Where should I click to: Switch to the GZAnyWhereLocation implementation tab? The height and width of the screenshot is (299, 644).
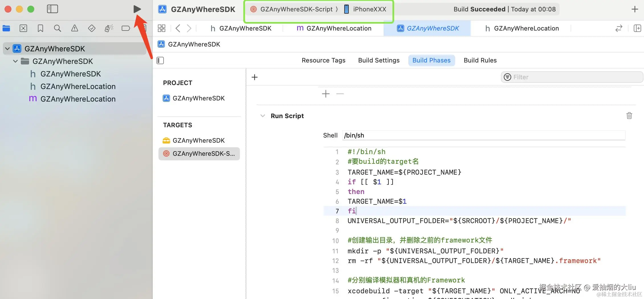(x=334, y=28)
